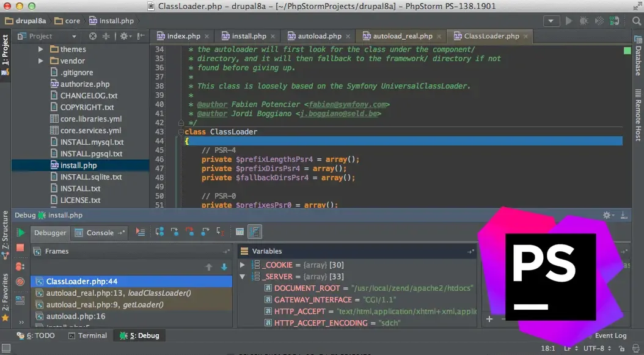Close the index.php editor tab
644x355 pixels.
coord(207,37)
